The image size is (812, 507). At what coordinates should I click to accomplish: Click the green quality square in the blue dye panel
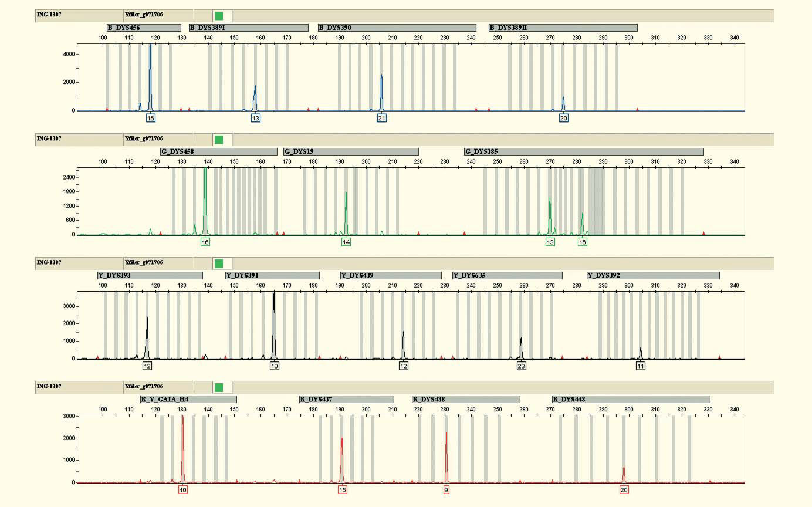(x=219, y=15)
